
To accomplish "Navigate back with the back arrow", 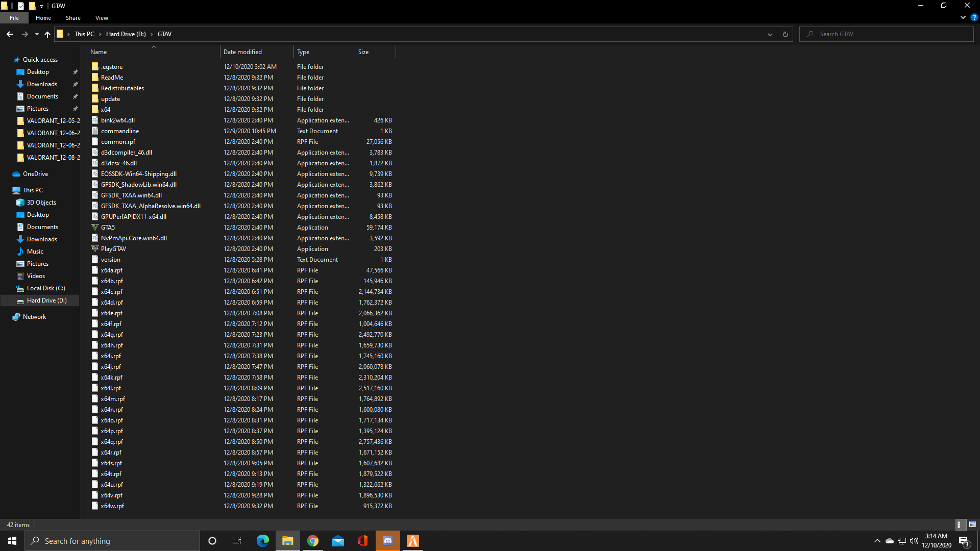I will (x=10, y=34).
